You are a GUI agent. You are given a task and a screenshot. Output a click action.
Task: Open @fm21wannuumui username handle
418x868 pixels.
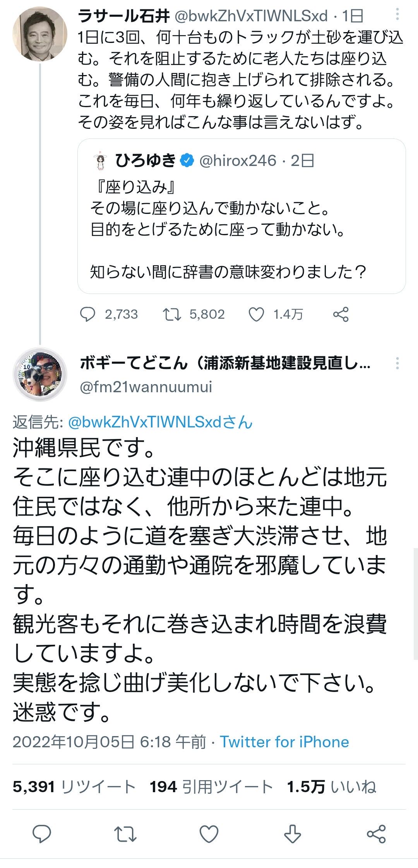146,387
